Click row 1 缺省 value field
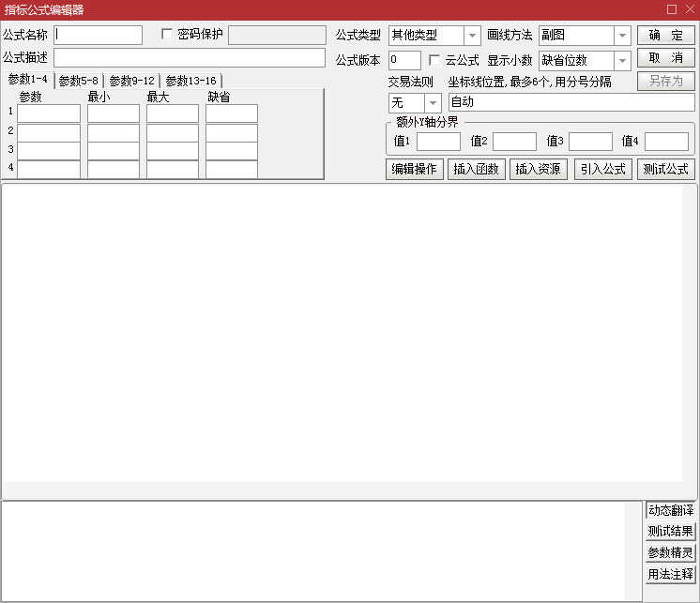This screenshot has width=700, height=603. click(x=232, y=113)
